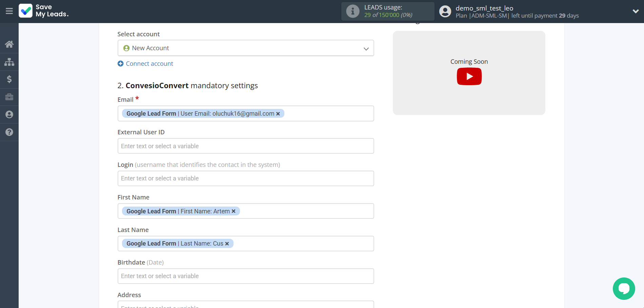Open the Select account dropdown
This screenshot has width=644, height=308.
pos(246,48)
